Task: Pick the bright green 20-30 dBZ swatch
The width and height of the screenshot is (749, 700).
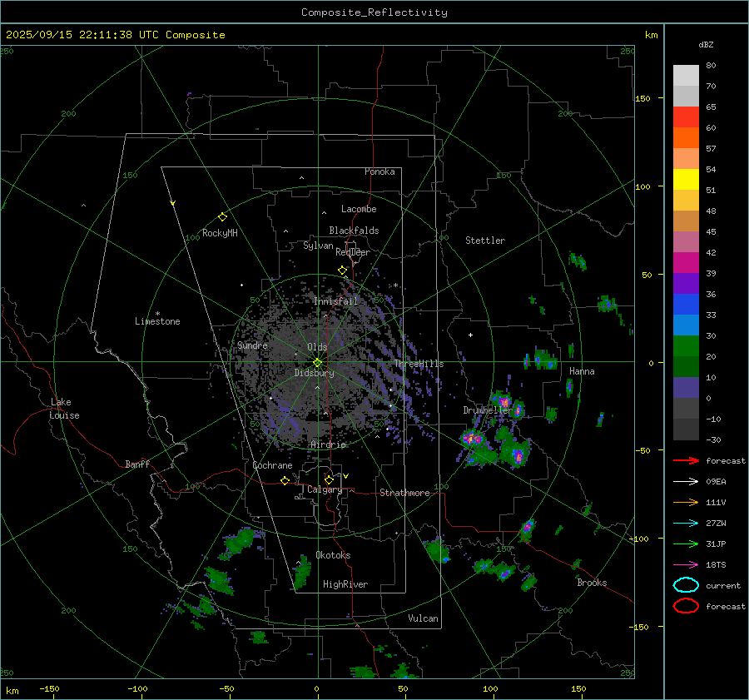Action: click(686, 346)
